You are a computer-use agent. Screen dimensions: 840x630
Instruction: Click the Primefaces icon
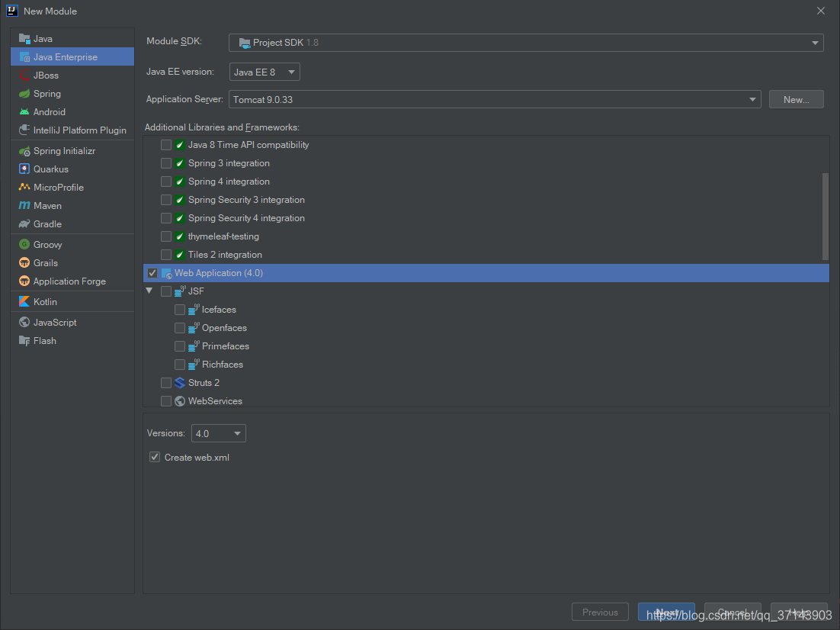pyautogui.click(x=194, y=346)
